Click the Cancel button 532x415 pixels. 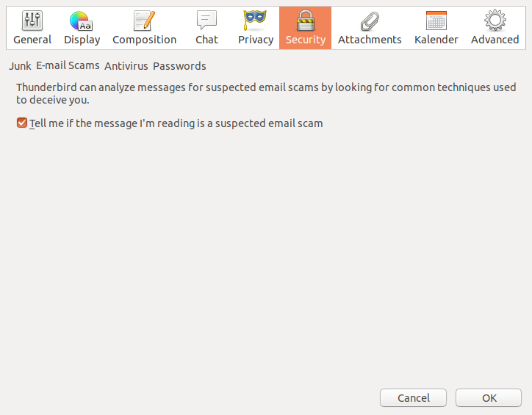click(x=413, y=397)
